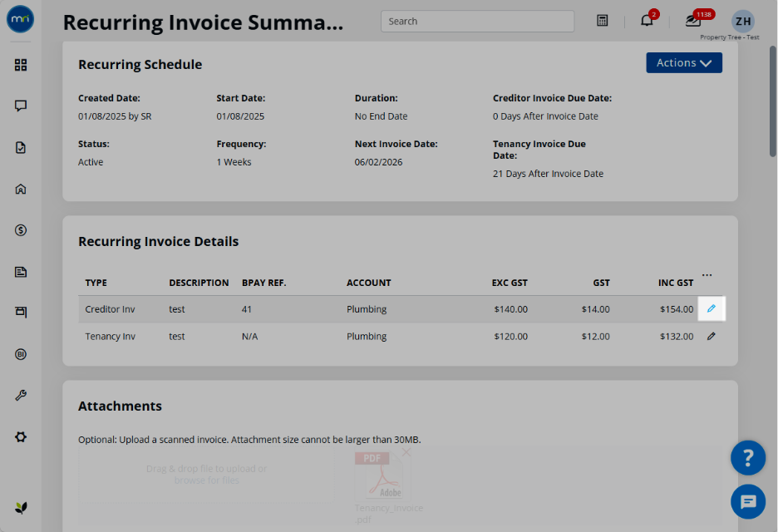
Task: Click the MRI logo icon
Action: coord(20,19)
